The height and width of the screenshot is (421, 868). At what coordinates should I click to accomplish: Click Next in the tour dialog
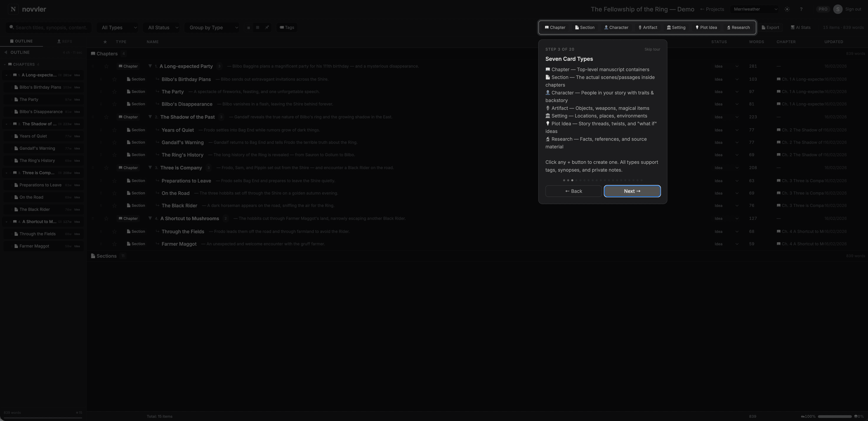point(632,191)
